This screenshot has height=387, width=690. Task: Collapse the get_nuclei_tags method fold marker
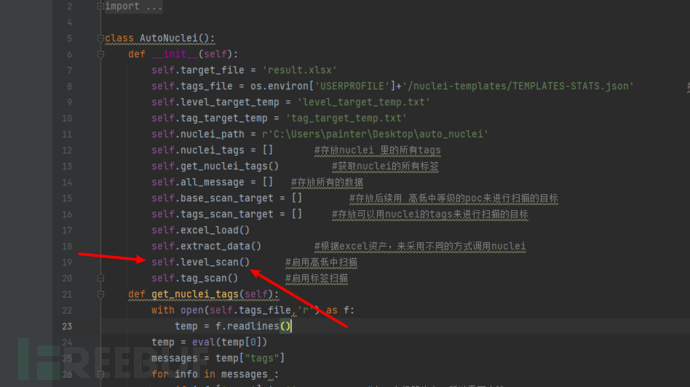[100, 295]
